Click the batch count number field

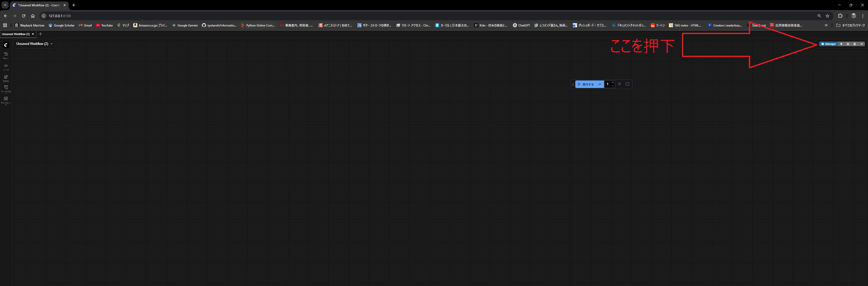(608, 84)
